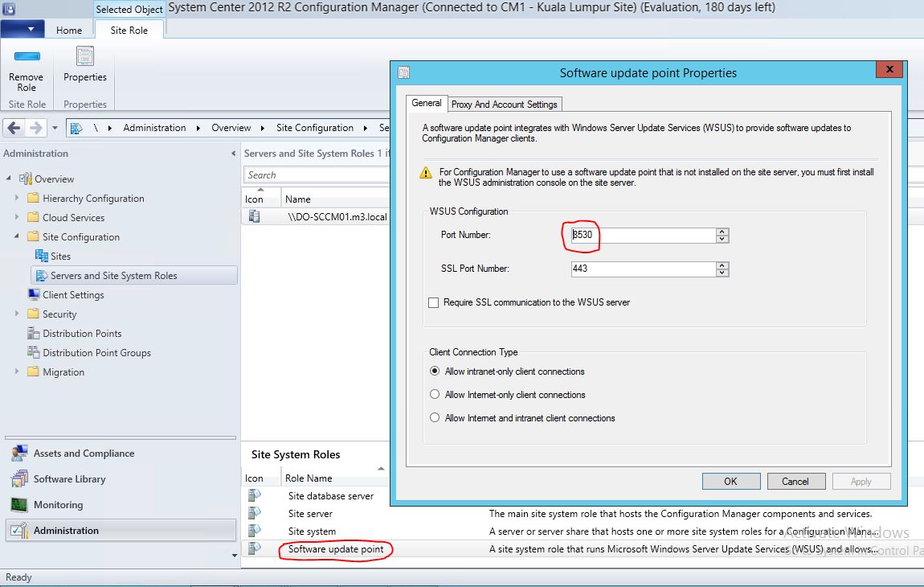
Task: Open the Monitoring workspace
Action: pyautogui.click(x=59, y=504)
